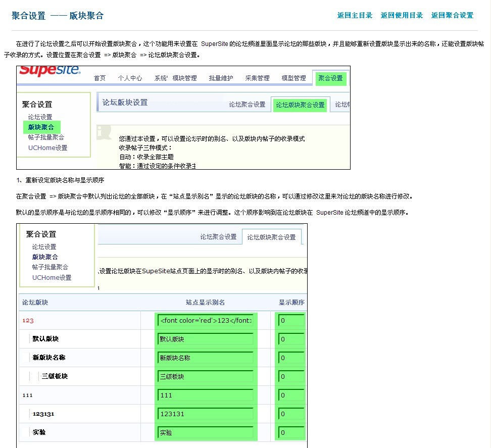Click UCHome设置 in the second screenshot sidebar

pyautogui.click(x=52, y=277)
